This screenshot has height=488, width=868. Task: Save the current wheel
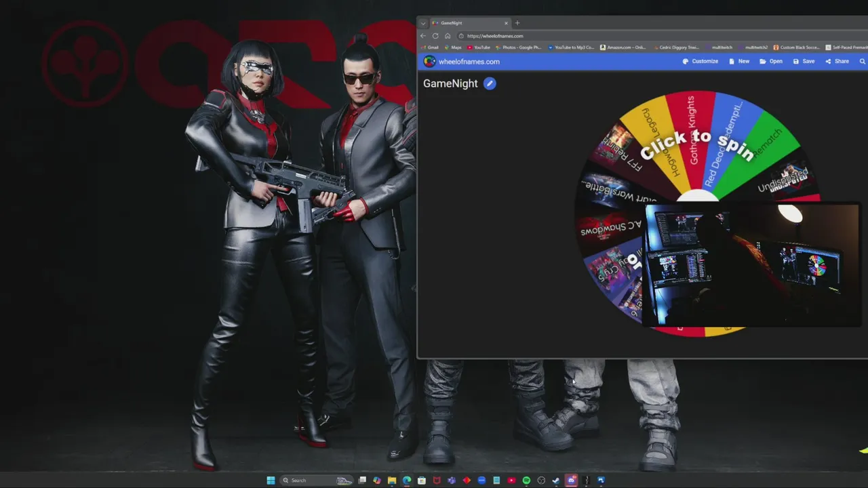804,62
